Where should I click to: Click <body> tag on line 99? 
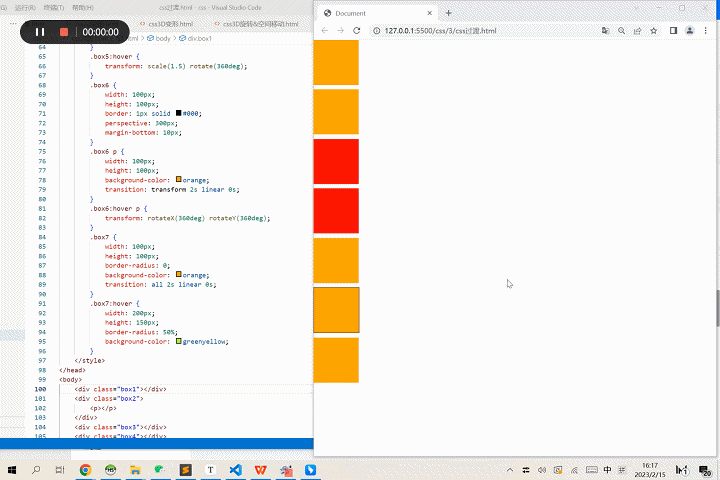tap(70, 379)
